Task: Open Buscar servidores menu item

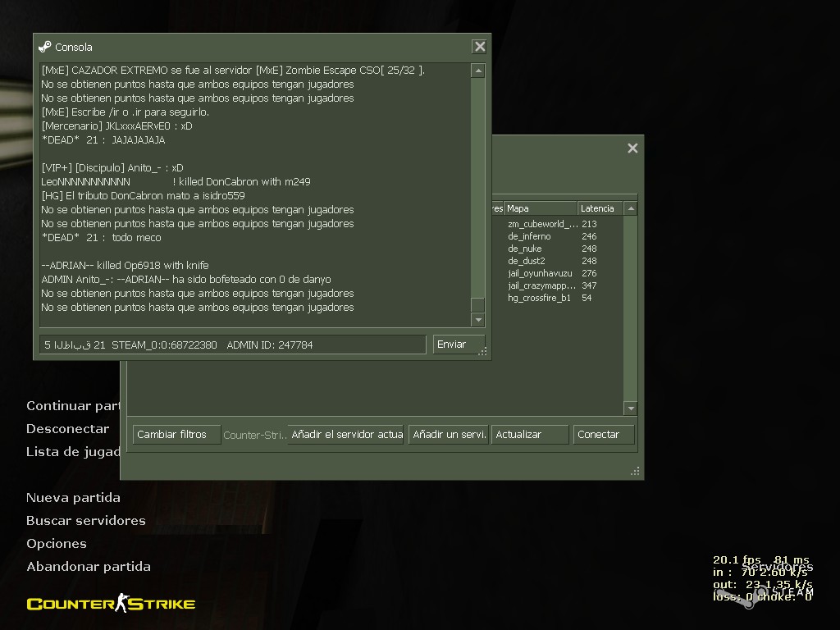Action: (x=85, y=521)
